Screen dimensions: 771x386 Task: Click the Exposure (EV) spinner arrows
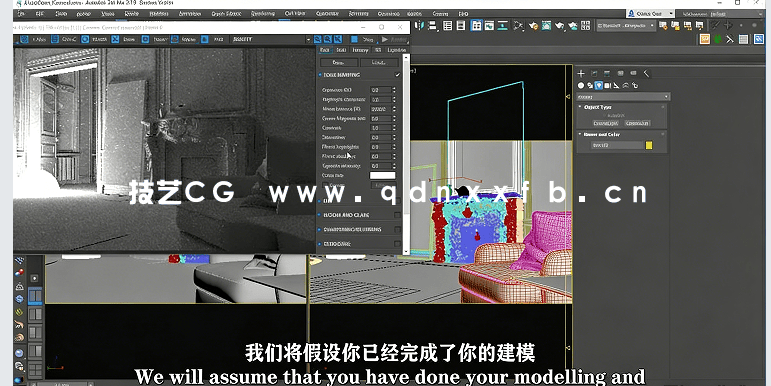coord(394,90)
